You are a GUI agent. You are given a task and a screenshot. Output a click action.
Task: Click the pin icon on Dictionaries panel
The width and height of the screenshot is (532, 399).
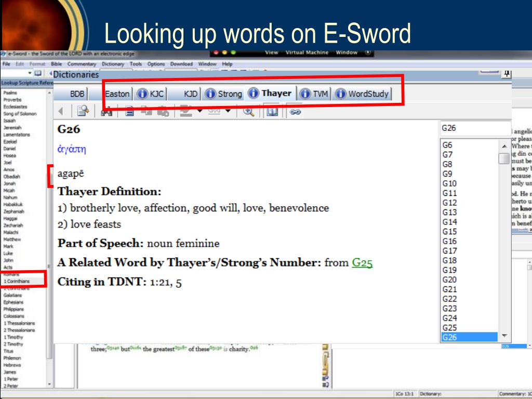tap(507, 73)
